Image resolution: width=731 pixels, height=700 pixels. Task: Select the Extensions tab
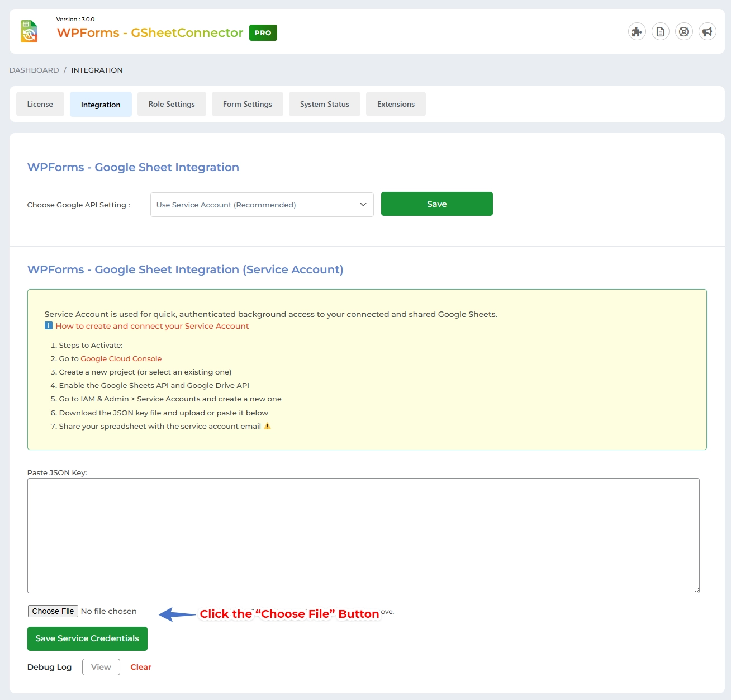[x=396, y=105]
